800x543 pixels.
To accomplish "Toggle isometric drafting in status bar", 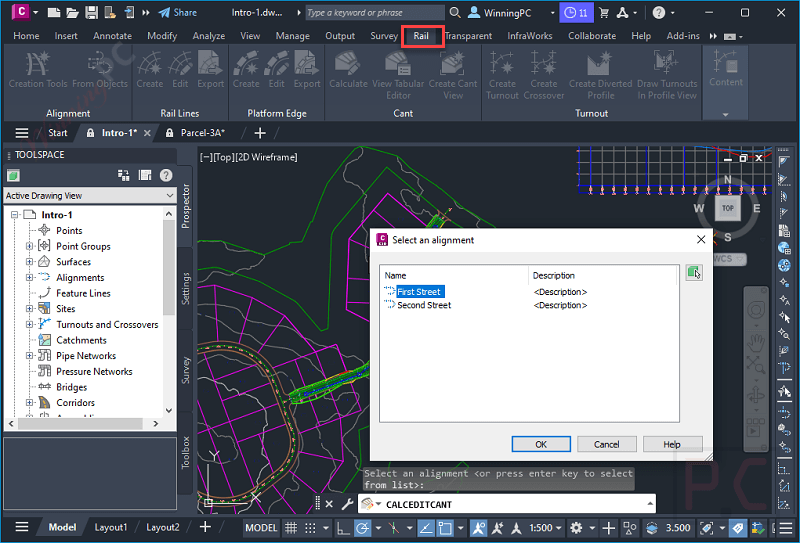I will coord(393,528).
